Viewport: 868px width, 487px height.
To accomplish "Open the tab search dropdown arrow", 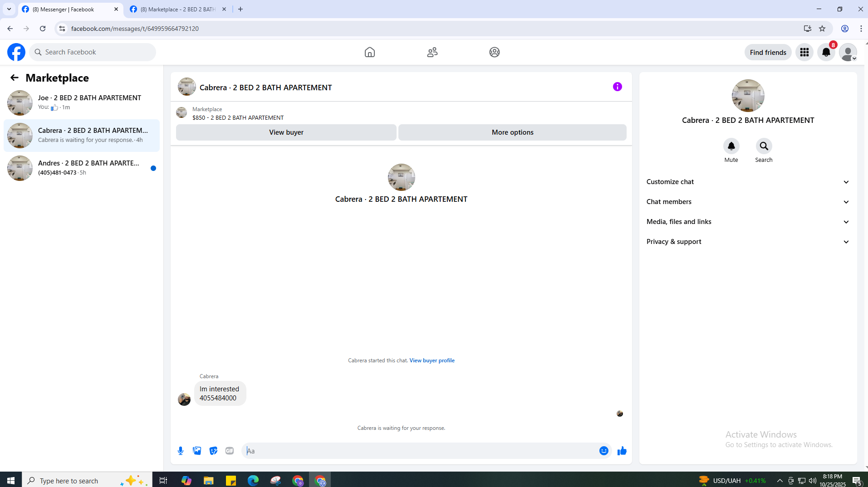I will pyautogui.click(x=9, y=9).
